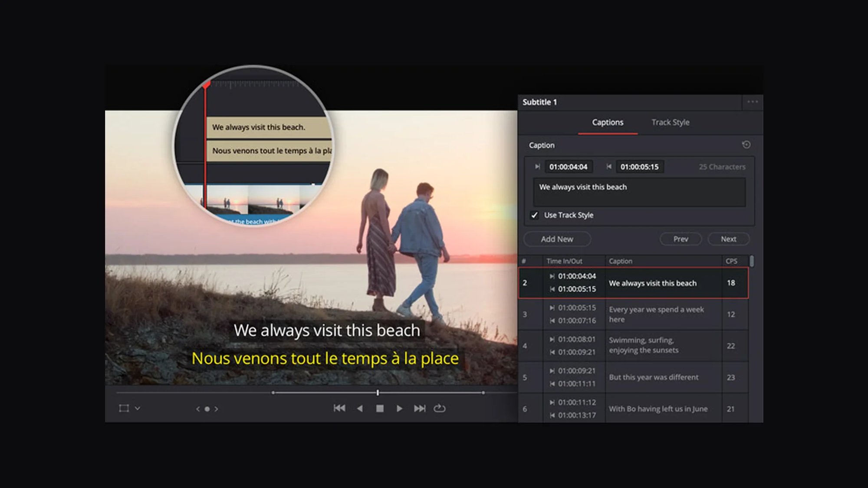Toggle loop playback icon
Viewport: 868px width, 488px height.
[440, 408]
